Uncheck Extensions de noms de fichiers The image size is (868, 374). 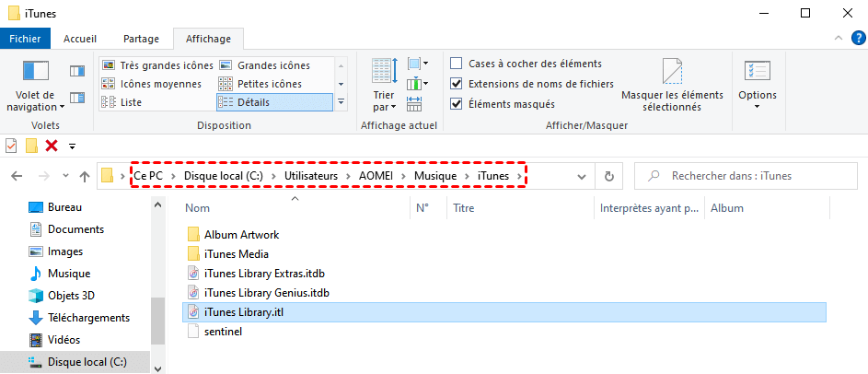(457, 84)
